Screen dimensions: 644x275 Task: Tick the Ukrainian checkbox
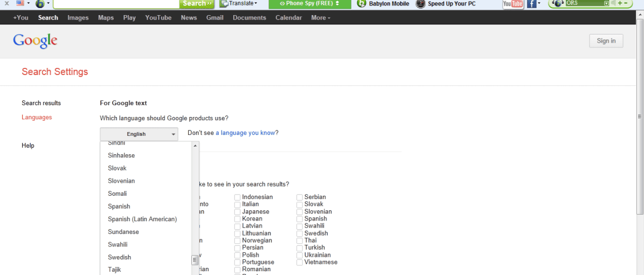[300, 255]
